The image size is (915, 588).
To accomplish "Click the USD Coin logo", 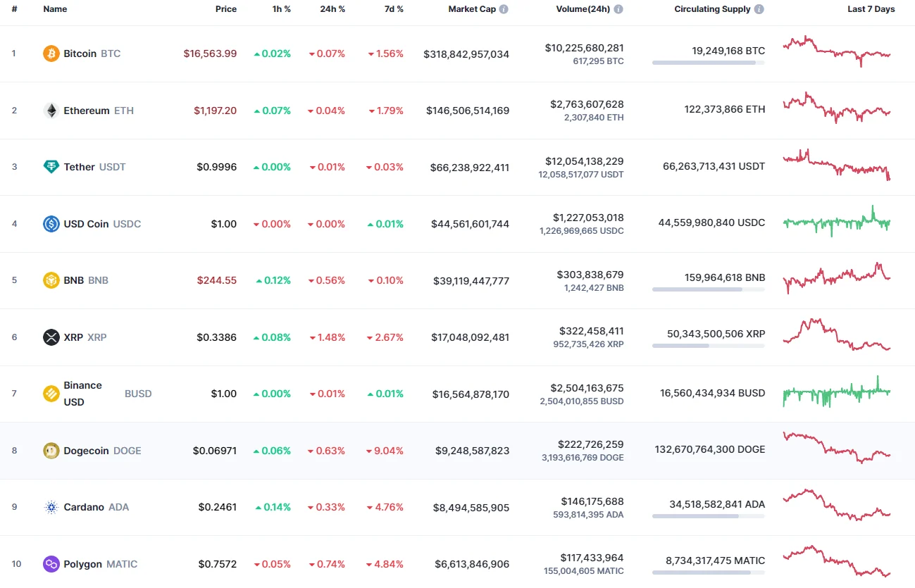I will tap(50, 224).
